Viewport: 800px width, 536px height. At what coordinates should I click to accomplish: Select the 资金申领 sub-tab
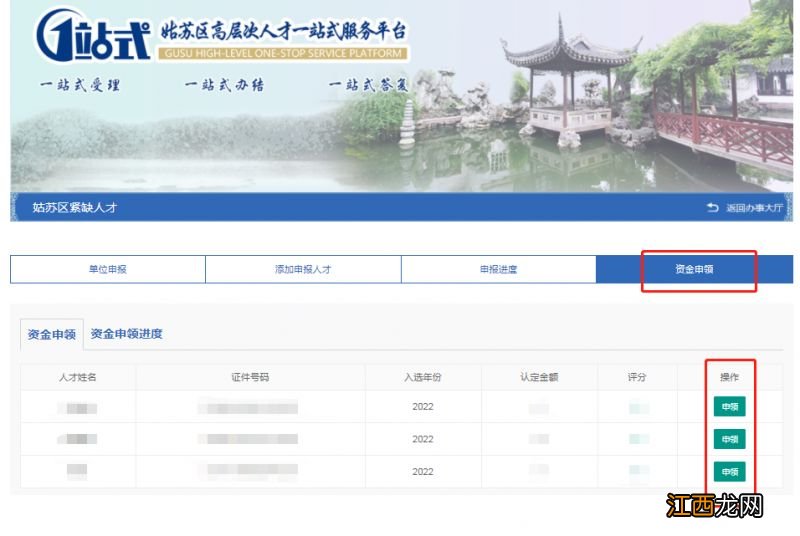[x=52, y=335]
